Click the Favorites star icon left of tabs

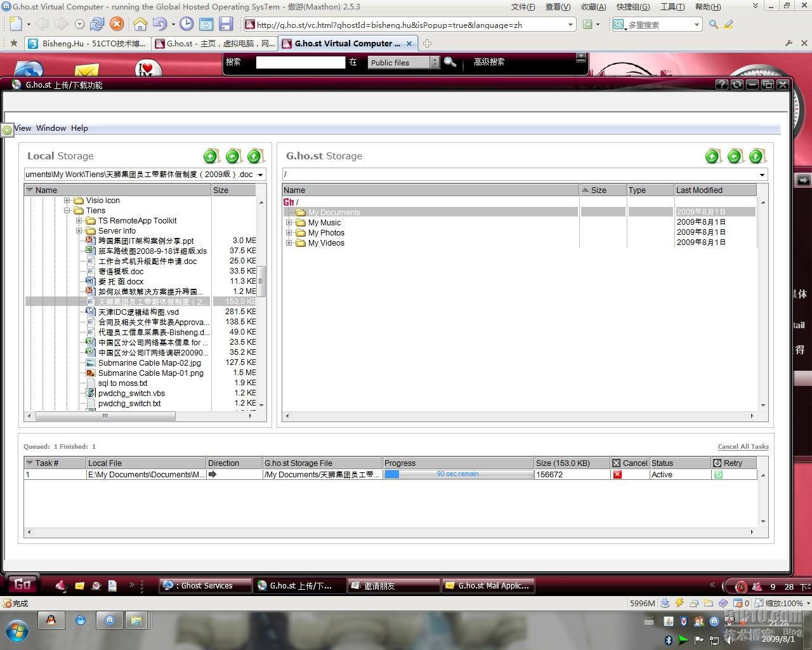tap(14, 43)
